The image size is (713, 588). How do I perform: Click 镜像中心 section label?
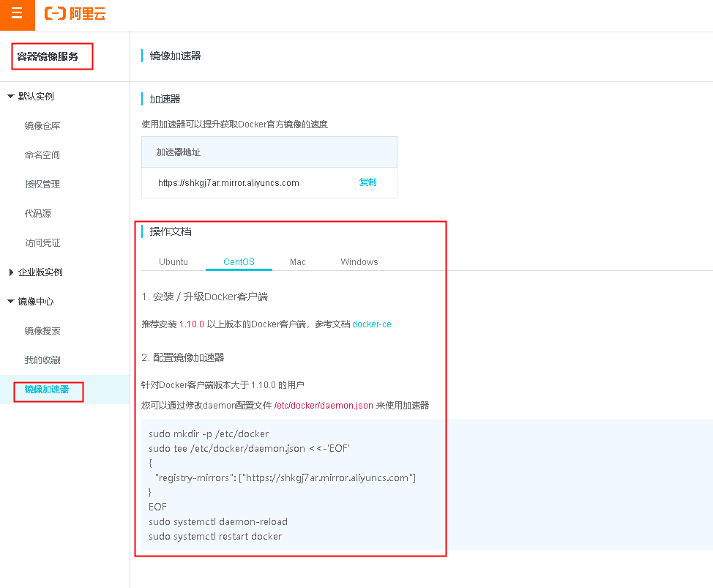click(x=36, y=302)
